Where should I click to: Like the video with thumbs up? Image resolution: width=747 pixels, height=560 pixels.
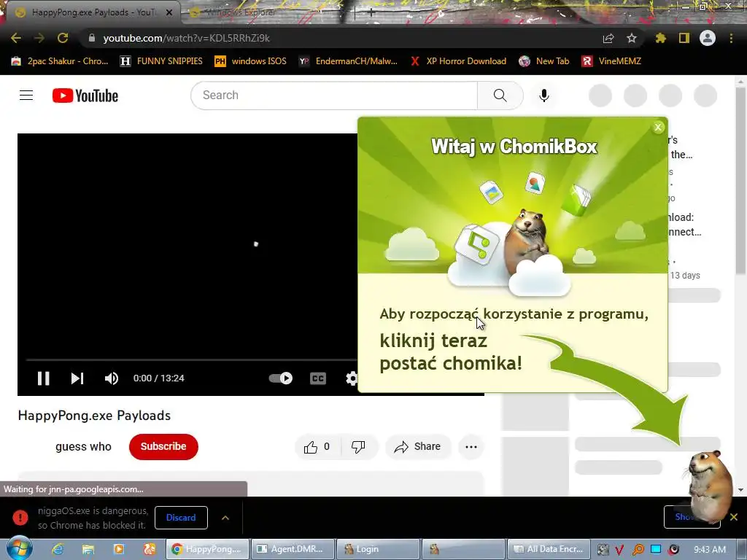point(317,447)
